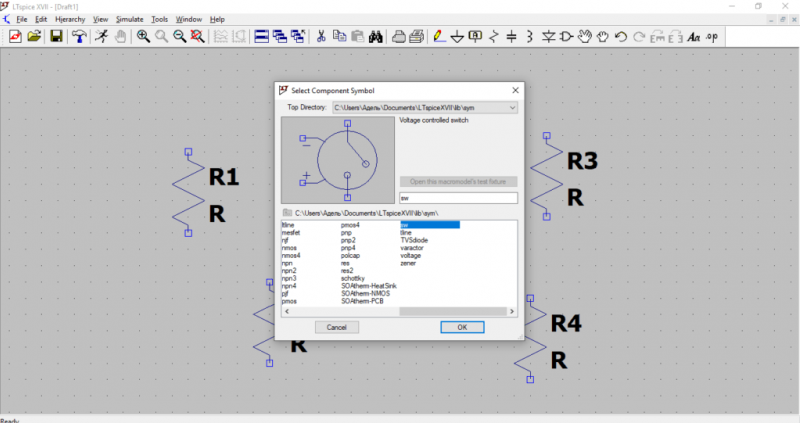The width and height of the screenshot is (800, 423).
Task: Place a Resistor from toolbar
Action: 493,36
